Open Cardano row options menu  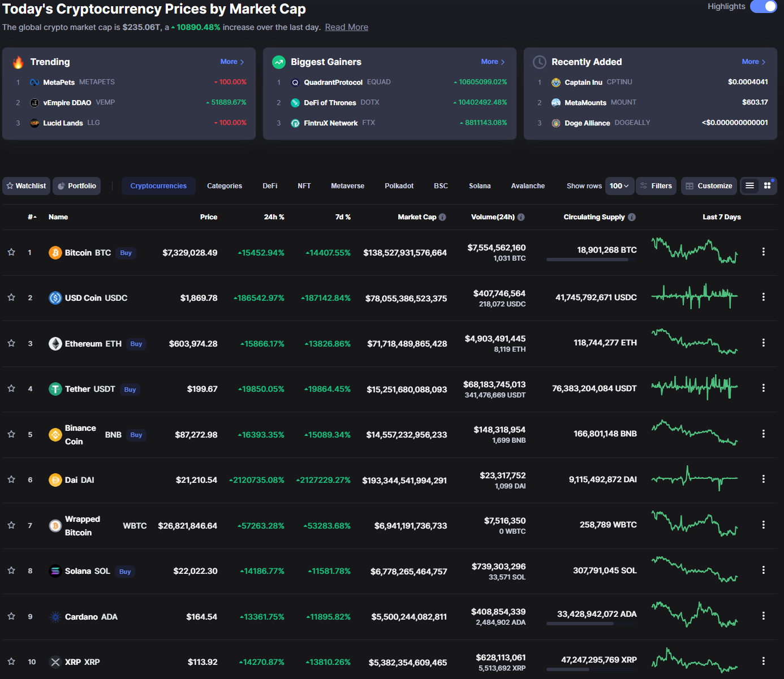click(764, 616)
